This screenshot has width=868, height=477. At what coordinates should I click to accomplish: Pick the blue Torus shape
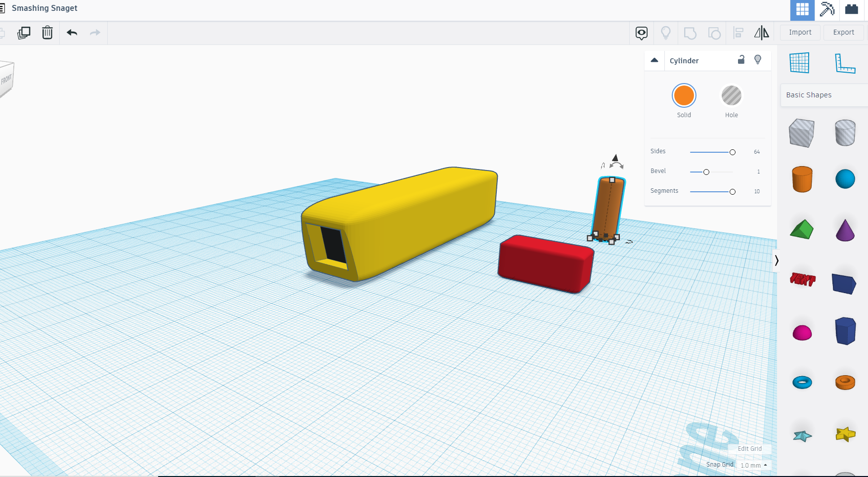(x=802, y=382)
